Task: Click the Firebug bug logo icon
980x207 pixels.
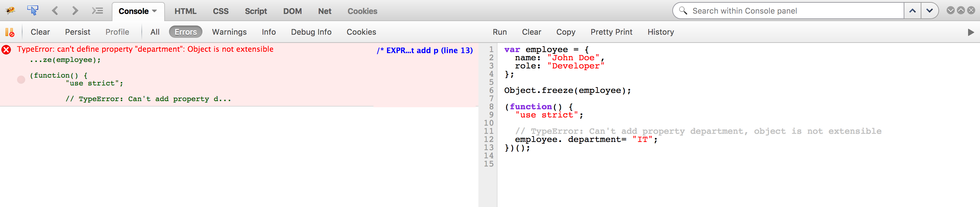Action: (10, 11)
